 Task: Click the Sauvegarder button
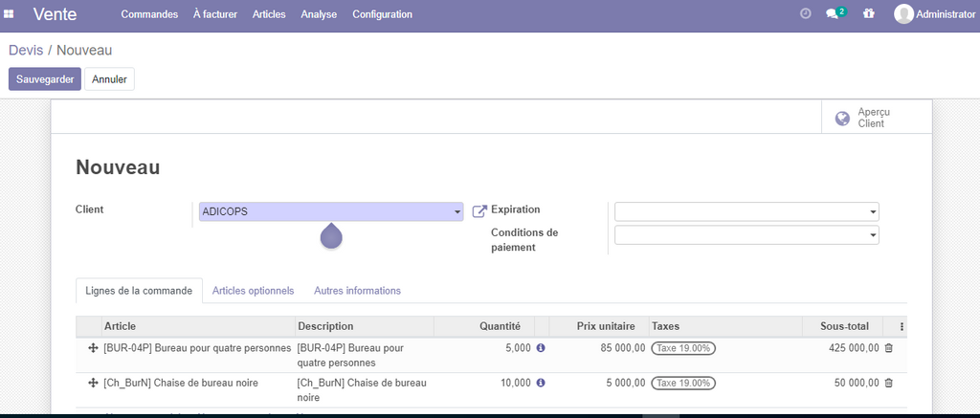(x=45, y=79)
